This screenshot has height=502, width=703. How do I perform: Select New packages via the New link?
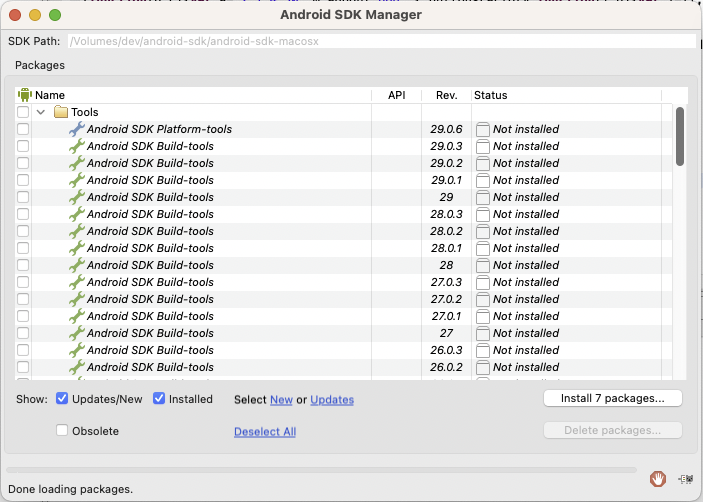[282, 399]
